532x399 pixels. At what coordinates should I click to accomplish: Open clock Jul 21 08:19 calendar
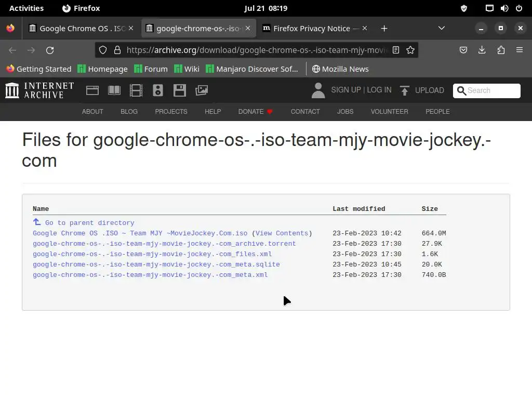click(265, 8)
